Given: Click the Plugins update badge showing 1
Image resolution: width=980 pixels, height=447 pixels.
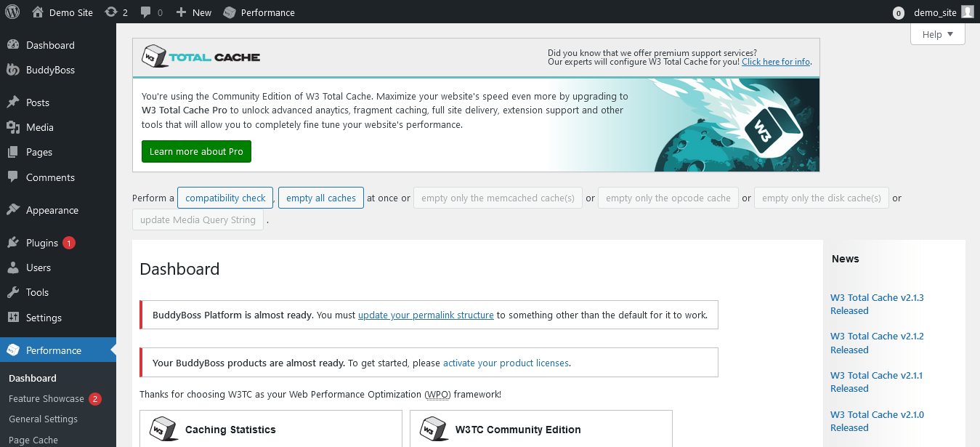Looking at the screenshot, I should click(69, 243).
